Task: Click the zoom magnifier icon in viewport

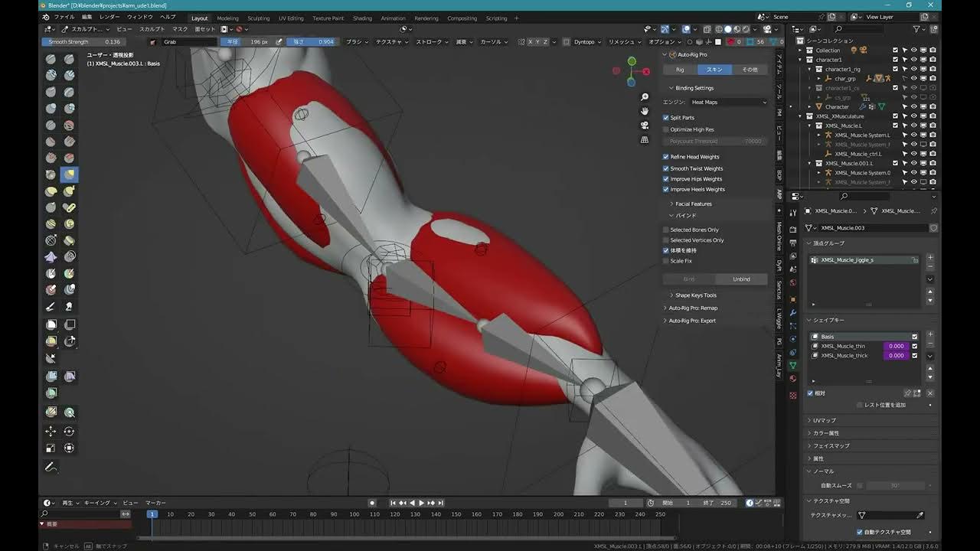Action: (645, 97)
